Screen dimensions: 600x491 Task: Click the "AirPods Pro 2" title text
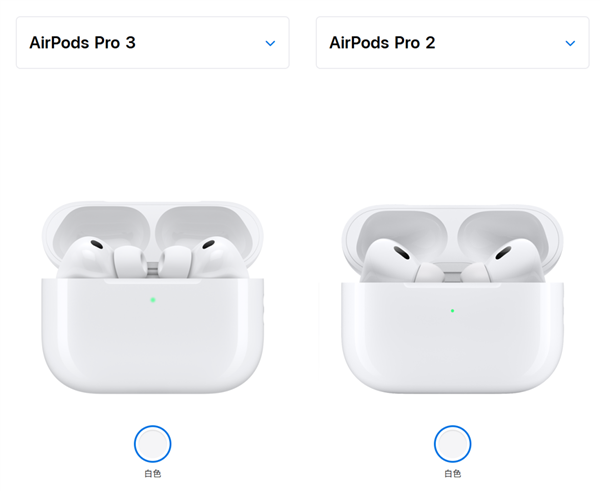382,42
